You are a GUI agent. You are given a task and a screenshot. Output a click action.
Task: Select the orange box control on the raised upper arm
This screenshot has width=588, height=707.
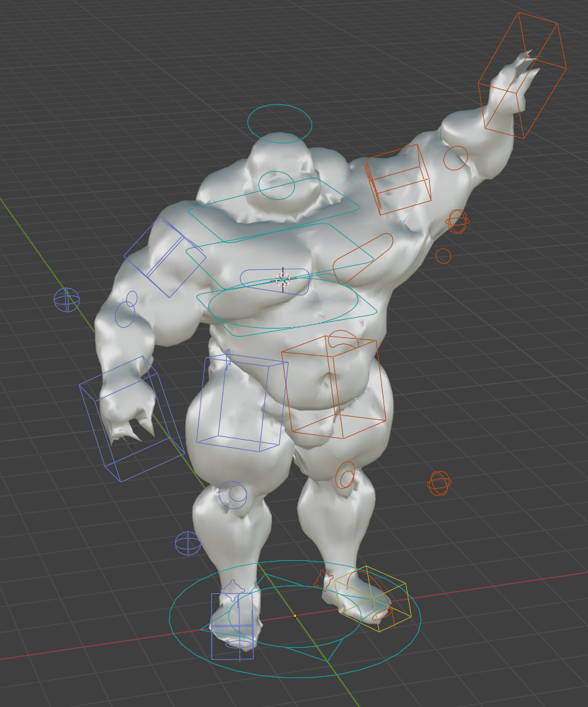pos(398,179)
